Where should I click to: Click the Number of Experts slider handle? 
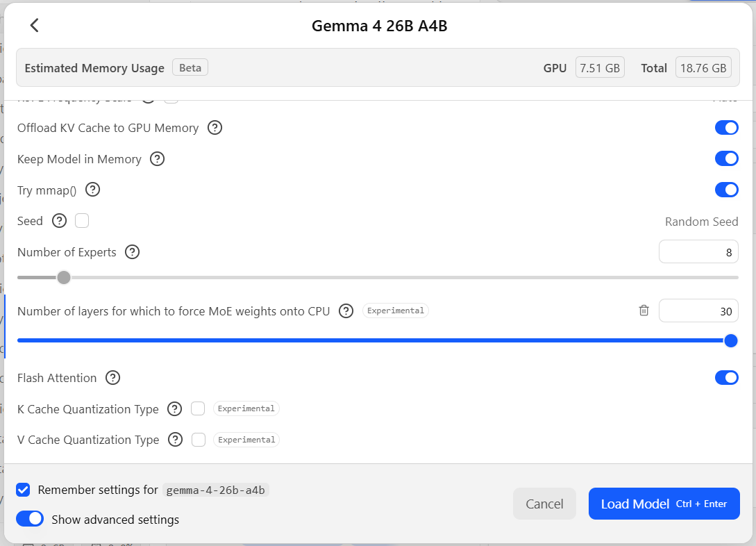pyautogui.click(x=64, y=278)
